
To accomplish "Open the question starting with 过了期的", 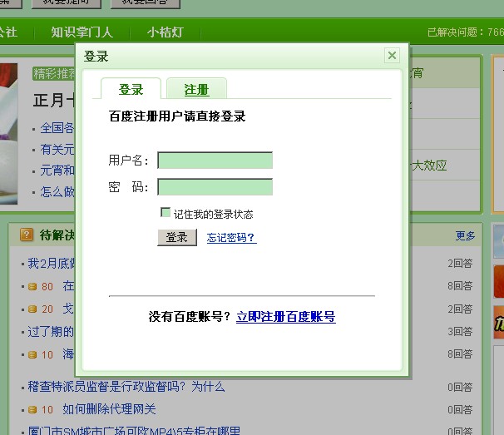I will coord(51,332).
